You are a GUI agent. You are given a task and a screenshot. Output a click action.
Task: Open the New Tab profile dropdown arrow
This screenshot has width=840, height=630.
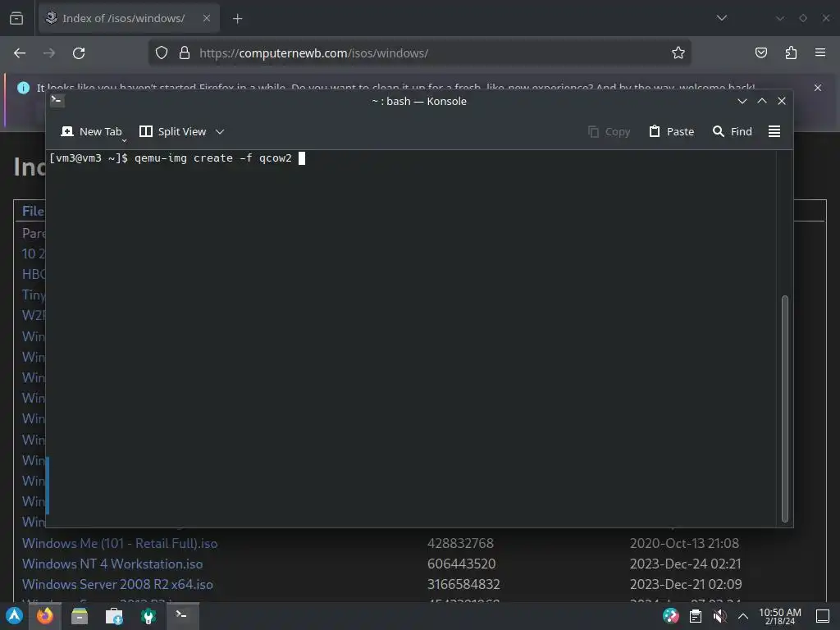[125, 140]
